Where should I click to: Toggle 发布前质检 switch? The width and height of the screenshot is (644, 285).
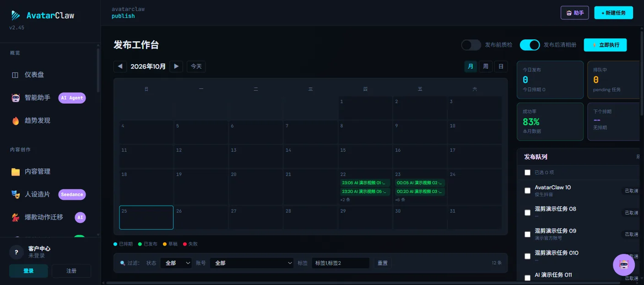coord(471,45)
